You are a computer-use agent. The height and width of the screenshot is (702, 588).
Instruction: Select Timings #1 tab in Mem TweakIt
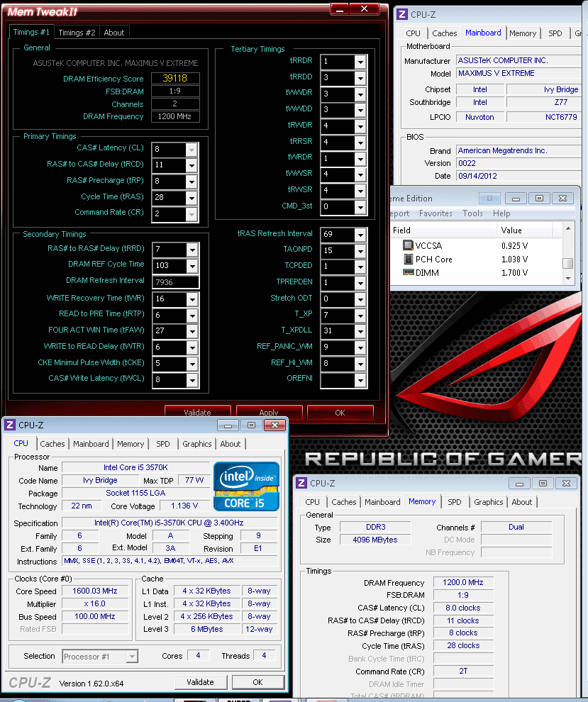[x=31, y=32]
